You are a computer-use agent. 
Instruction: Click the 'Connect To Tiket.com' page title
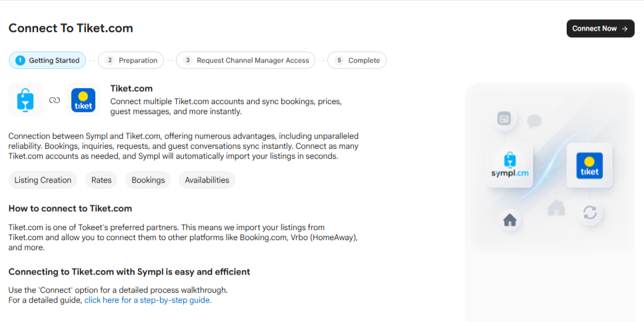point(71,29)
